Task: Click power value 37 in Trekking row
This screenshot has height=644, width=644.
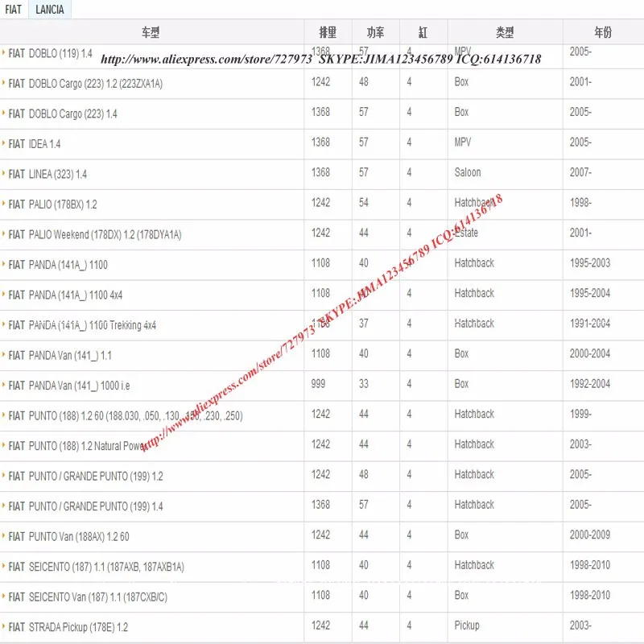Action: point(364,324)
